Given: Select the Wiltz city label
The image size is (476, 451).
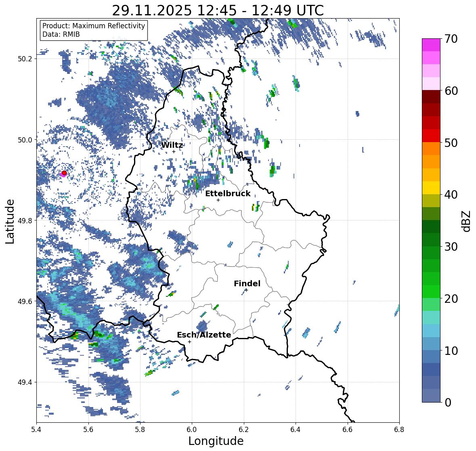Looking at the screenshot, I should [x=172, y=145].
